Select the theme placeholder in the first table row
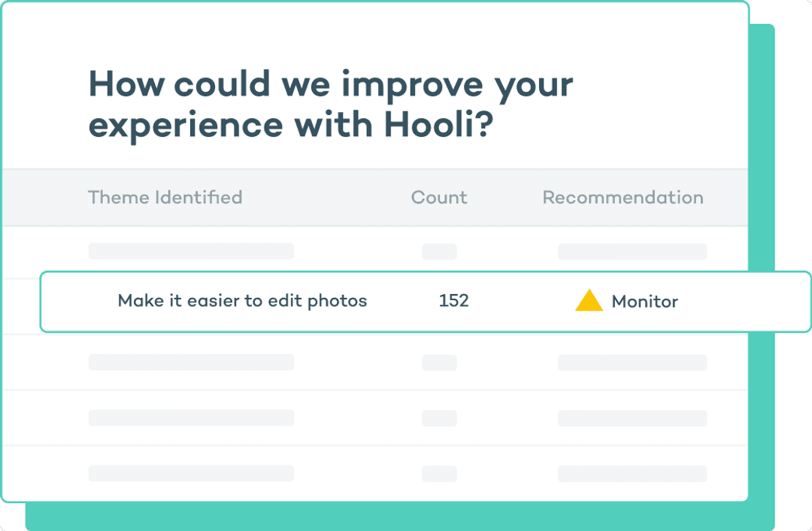Viewport: 812px width, 531px height. 191,251
